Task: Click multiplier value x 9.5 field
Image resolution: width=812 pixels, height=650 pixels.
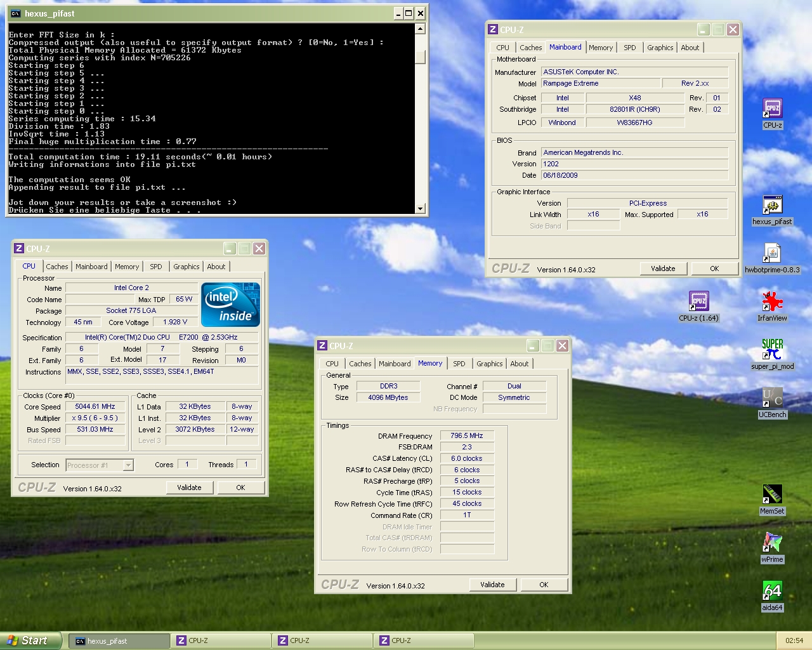Action: [95, 418]
